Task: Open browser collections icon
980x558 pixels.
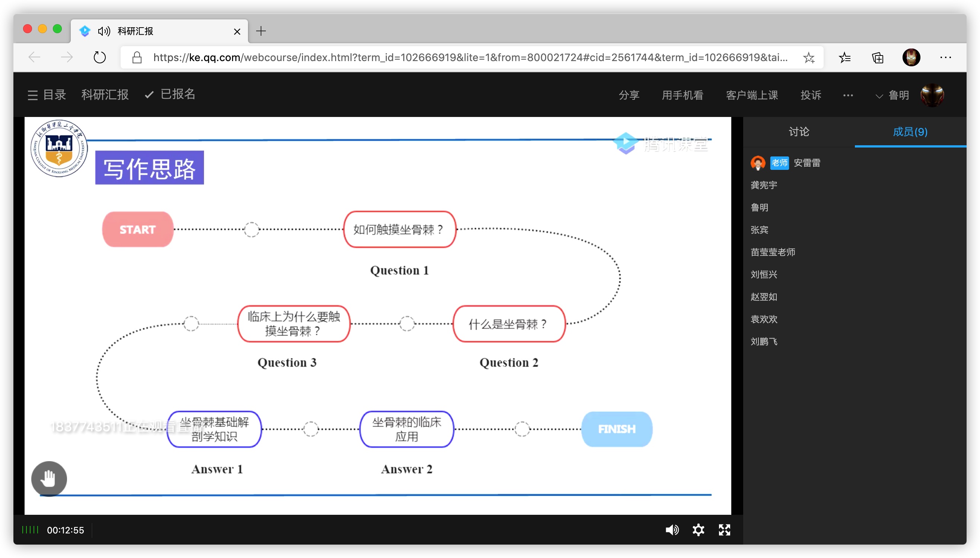Action: [877, 57]
